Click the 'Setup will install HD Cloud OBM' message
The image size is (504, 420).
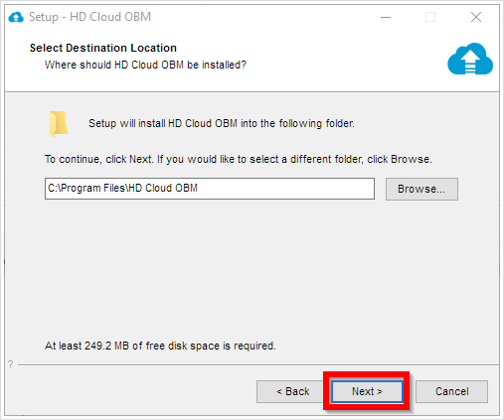click(x=222, y=123)
